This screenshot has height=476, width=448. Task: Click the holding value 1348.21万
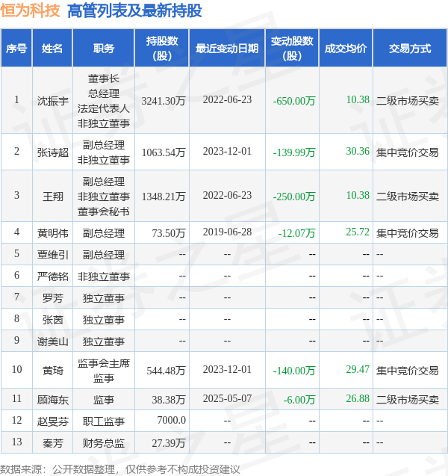click(x=164, y=197)
